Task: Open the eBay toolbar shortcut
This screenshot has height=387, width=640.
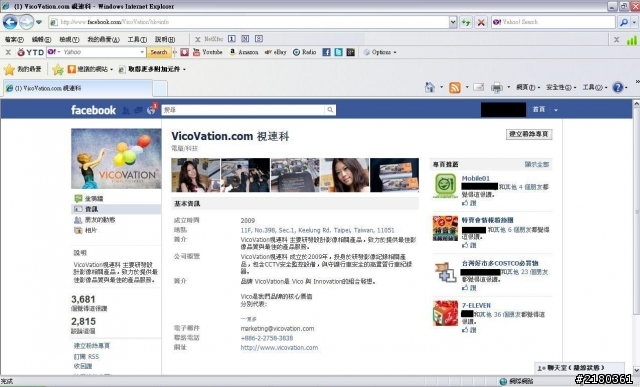Action: point(276,52)
